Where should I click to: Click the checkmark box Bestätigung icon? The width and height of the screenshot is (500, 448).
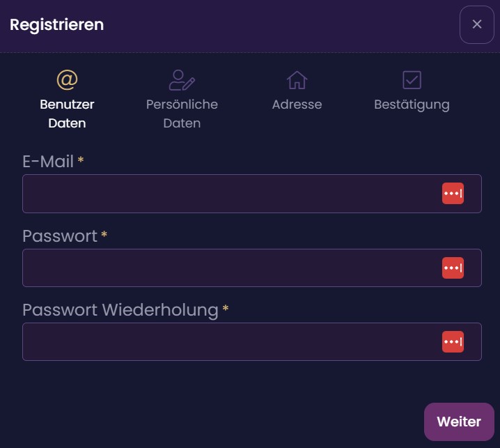[412, 79]
